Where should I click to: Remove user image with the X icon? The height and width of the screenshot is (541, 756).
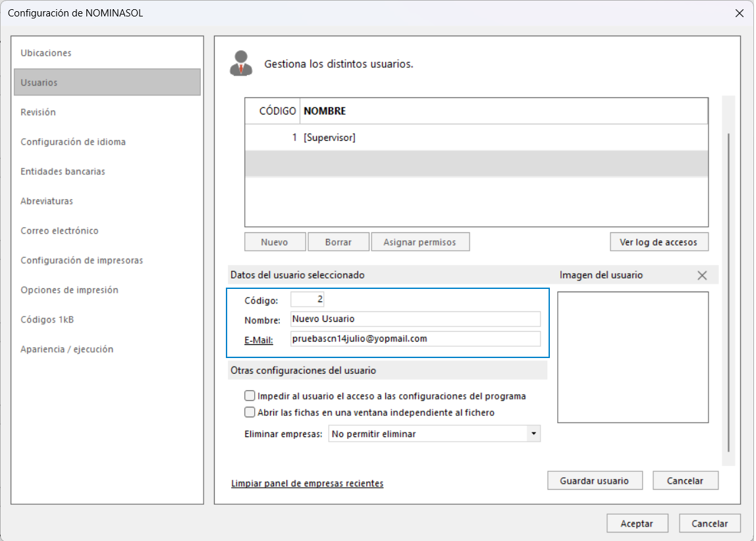pos(702,276)
